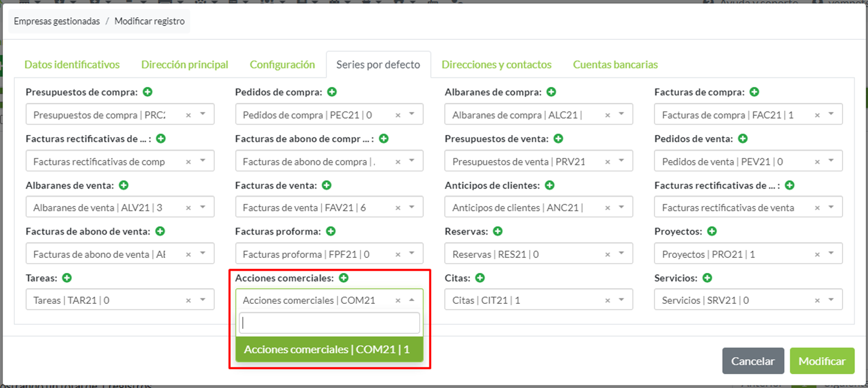This screenshot has width=868, height=388.
Task: Add new series for Pedidos de compra
Action: (x=332, y=92)
